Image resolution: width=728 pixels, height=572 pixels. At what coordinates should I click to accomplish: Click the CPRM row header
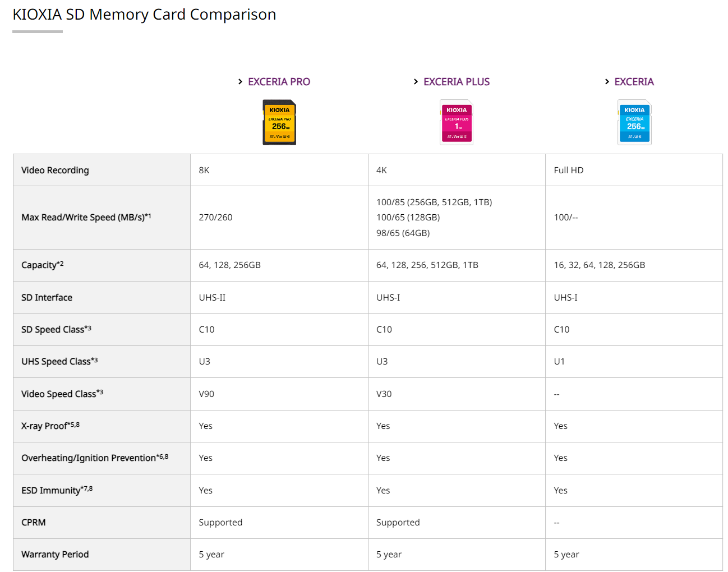click(34, 522)
